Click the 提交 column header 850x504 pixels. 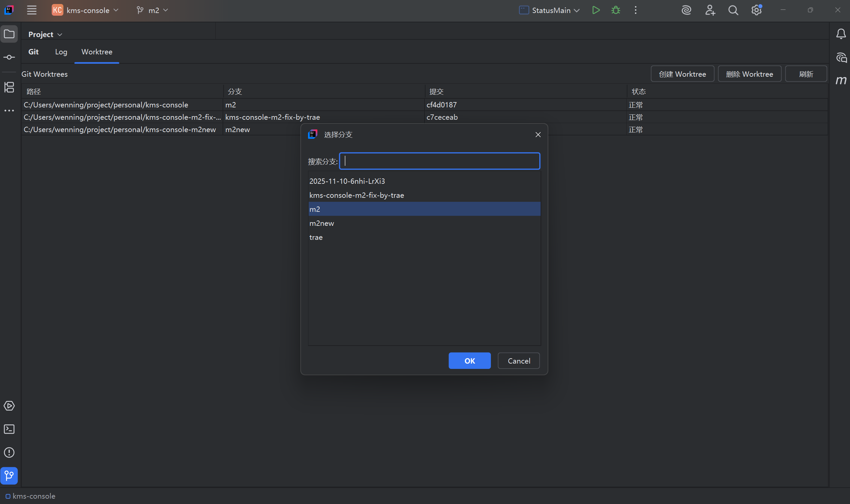point(526,91)
